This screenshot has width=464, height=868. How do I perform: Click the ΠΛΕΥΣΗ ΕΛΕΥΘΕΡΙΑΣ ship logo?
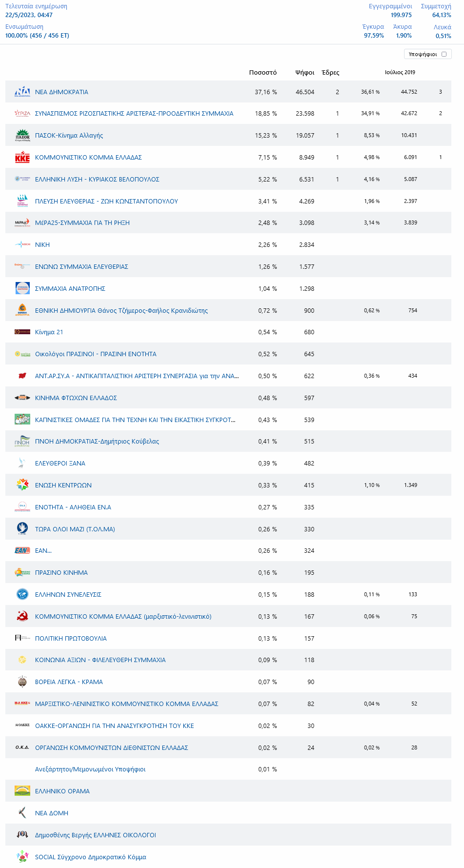coord(22,201)
